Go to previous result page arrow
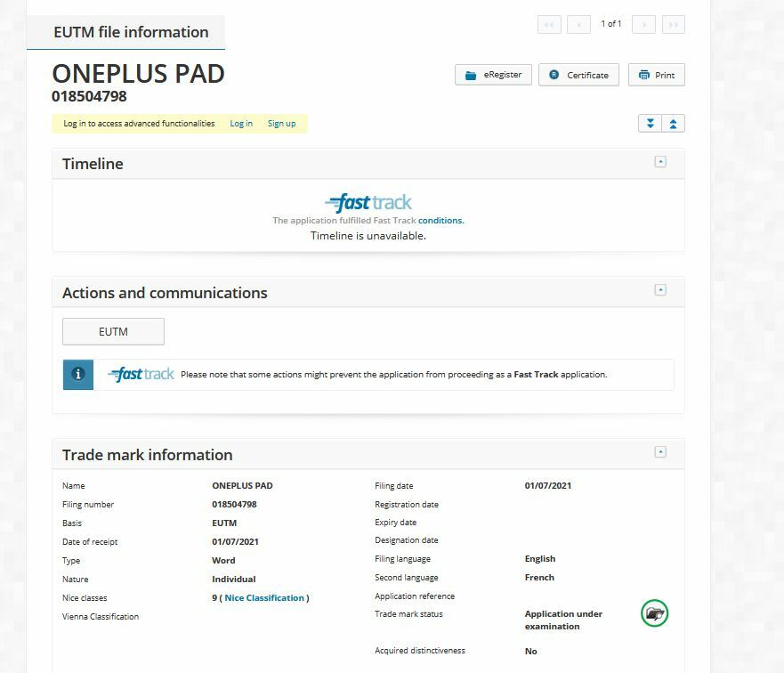The height and width of the screenshot is (673, 784). point(579,25)
